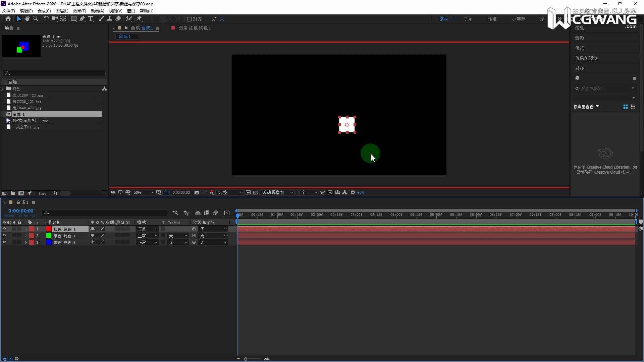Click the Home icon in the toolbar
Viewport: 644px width, 362px height.
8,19
